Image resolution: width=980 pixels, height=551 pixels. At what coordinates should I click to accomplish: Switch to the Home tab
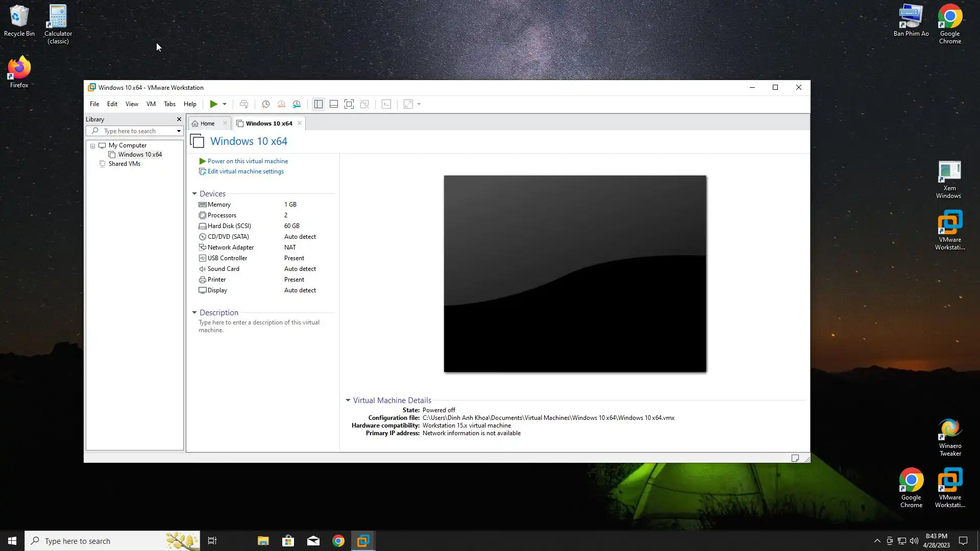pyautogui.click(x=207, y=123)
